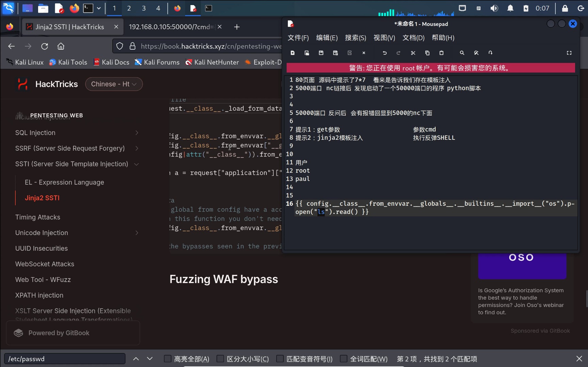Image resolution: width=588 pixels, height=367 pixels.
Task: Open the 搜索(S) menu in Mousepad
Action: 356,38
